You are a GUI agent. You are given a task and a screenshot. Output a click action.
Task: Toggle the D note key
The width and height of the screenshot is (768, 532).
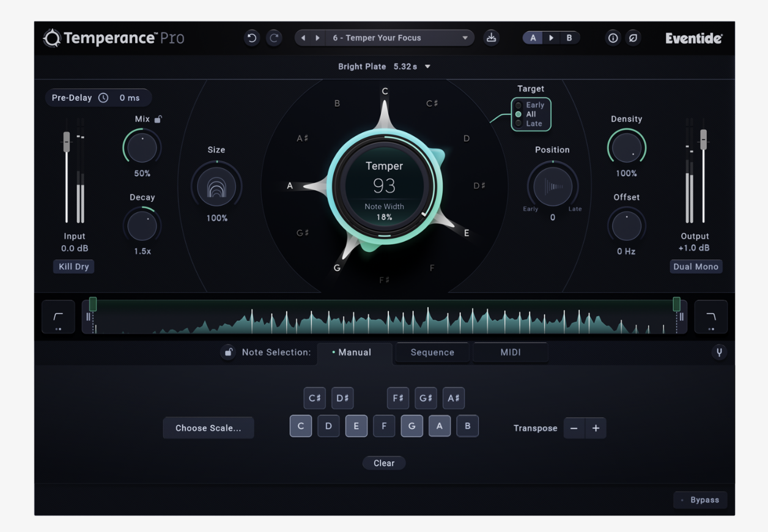coord(328,426)
